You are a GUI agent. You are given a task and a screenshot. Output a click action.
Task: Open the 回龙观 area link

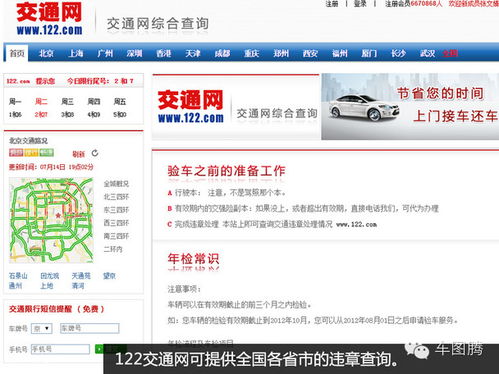click(x=50, y=276)
